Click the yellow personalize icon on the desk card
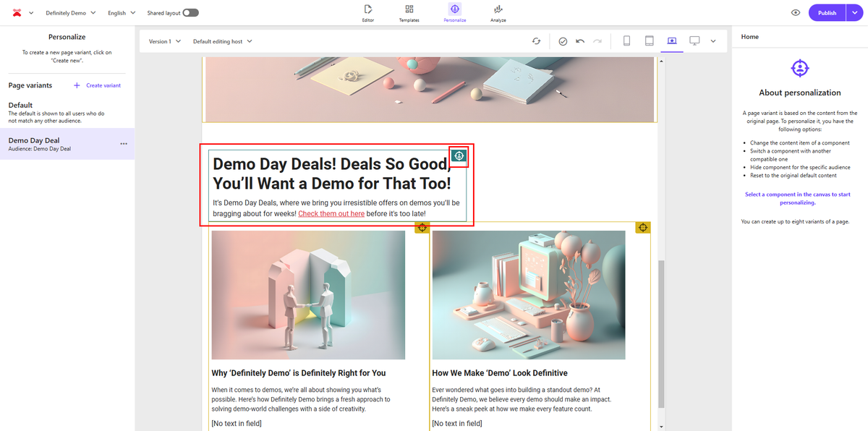The image size is (868, 431). (642, 228)
